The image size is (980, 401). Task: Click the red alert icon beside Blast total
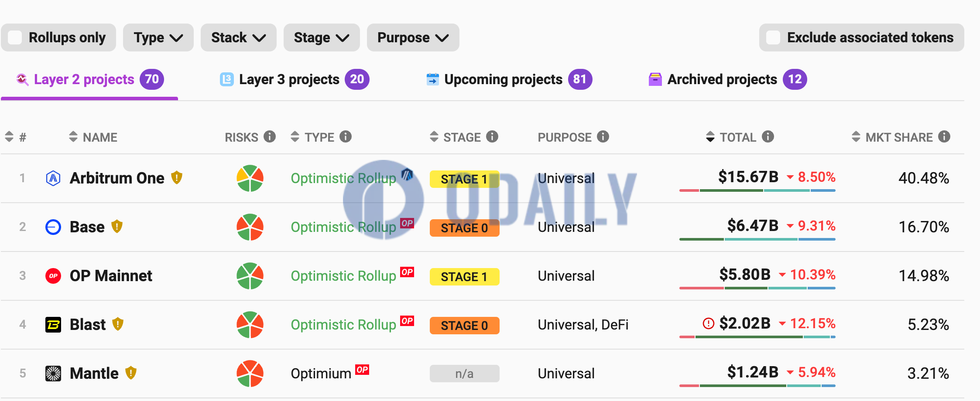[709, 323]
